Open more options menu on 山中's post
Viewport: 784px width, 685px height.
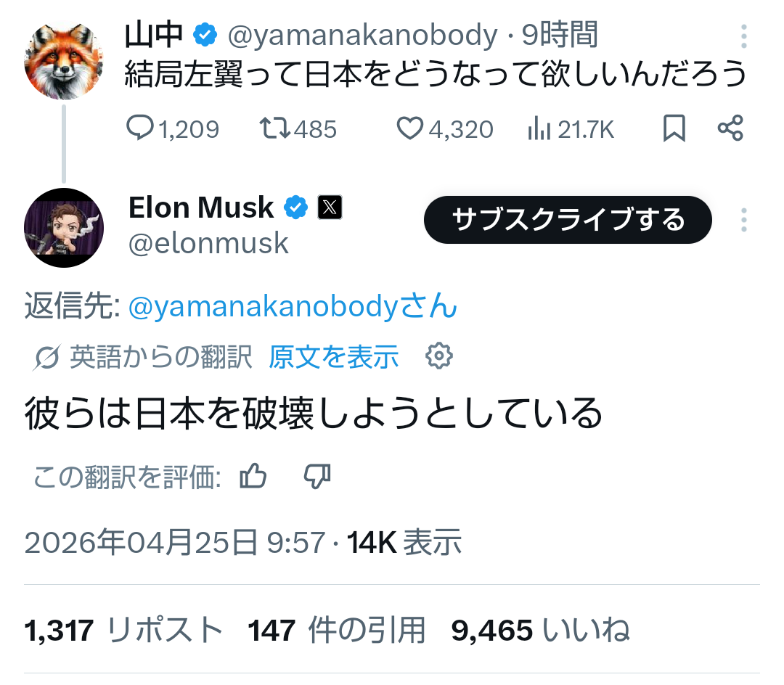[743, 36]
